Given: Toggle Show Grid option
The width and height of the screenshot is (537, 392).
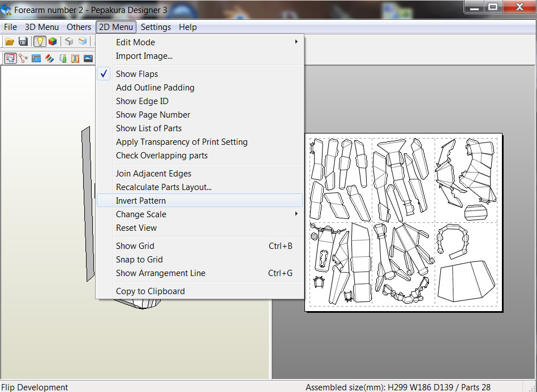Looking at the screenshot, I should pos(200,246).
